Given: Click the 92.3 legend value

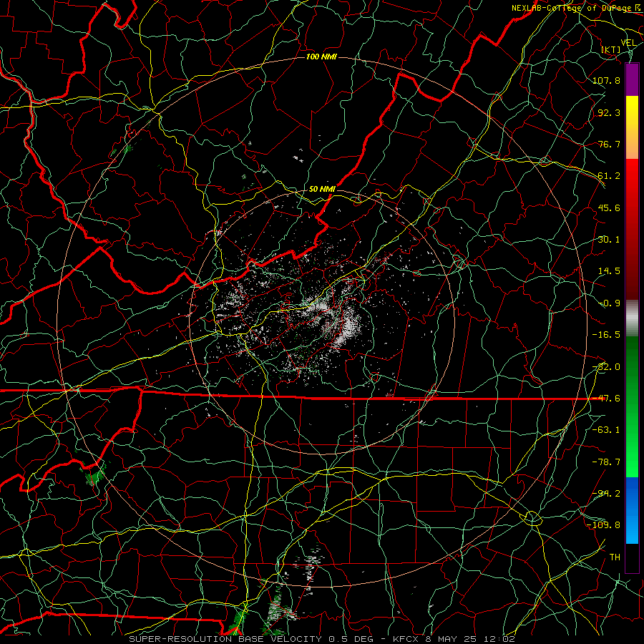Looking at the screenshot, I should (x=609, y=112).
